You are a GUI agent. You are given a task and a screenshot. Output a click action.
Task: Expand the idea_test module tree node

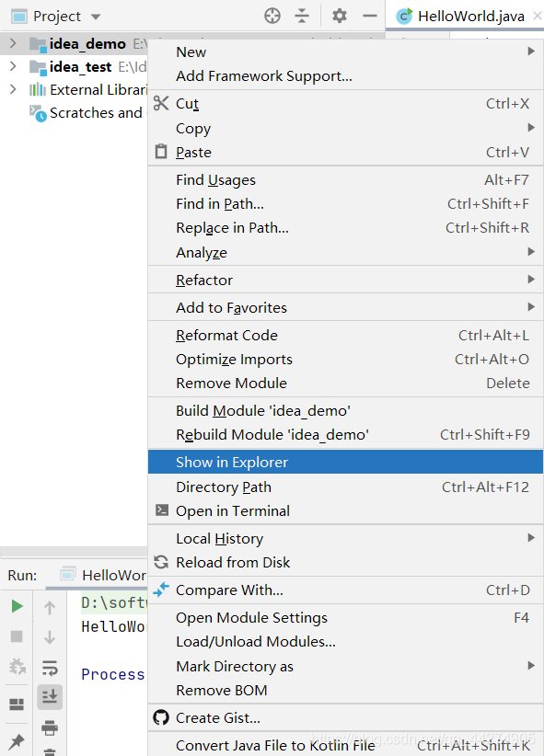(x=13, y=66)
